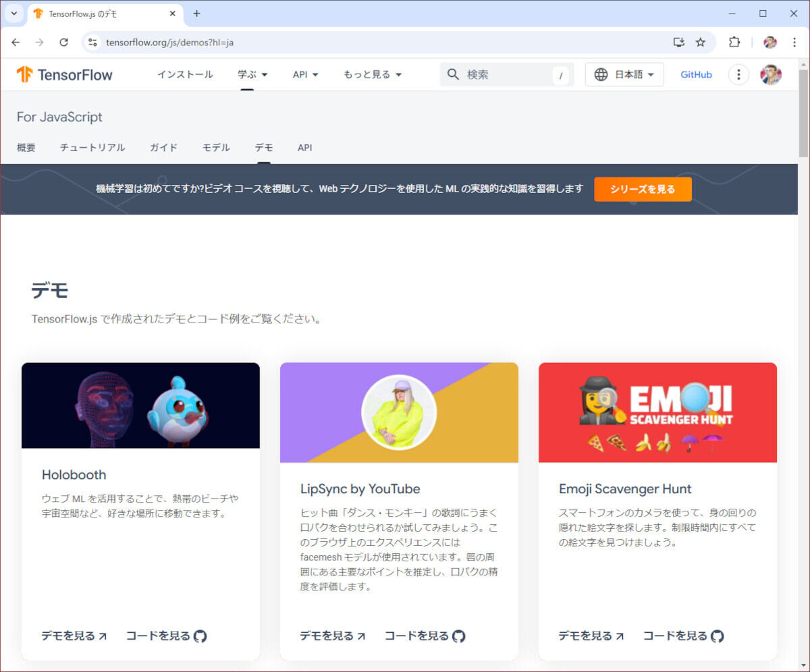The image size is (810, 672).
Task: Open the インストール menu item
Action: click(185, 74)
